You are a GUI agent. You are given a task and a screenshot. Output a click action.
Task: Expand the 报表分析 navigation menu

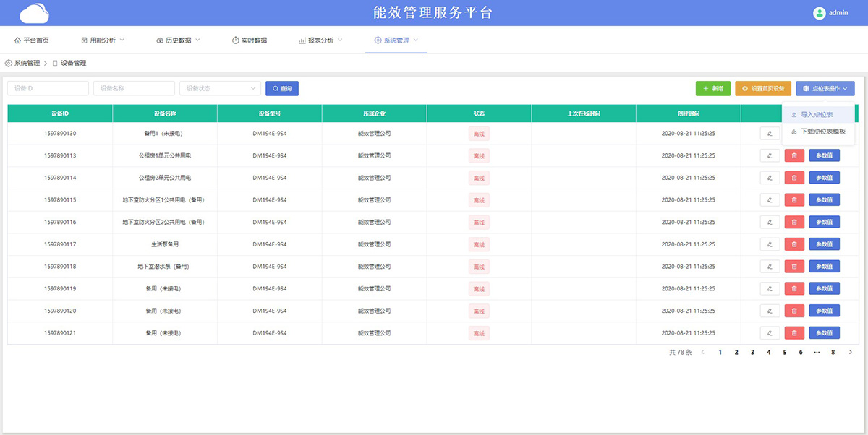(x=320, y=40)
